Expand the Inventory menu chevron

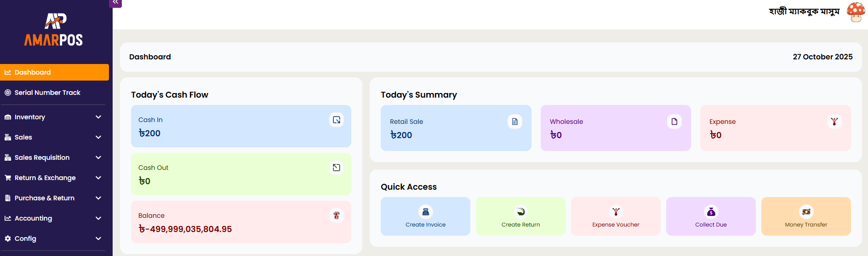click(98, 117)
